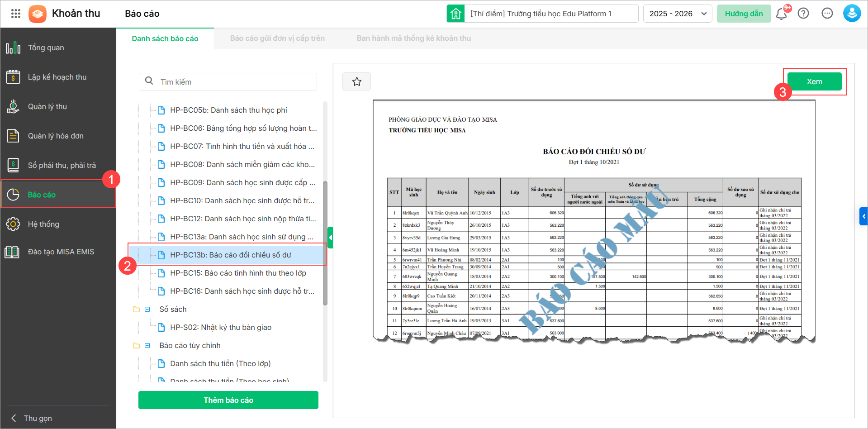Click file icon of HP-S02 report
Screen dimensions: 868x429
tap(161, 327)
